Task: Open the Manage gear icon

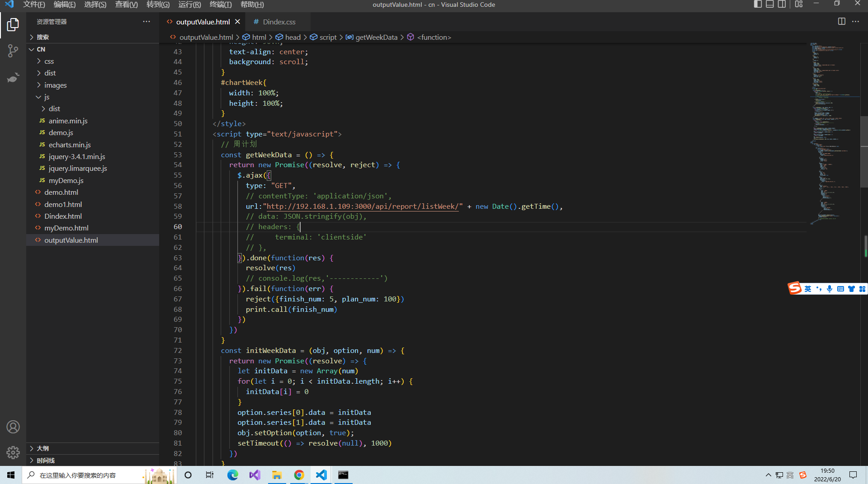Action: (13, 452)
